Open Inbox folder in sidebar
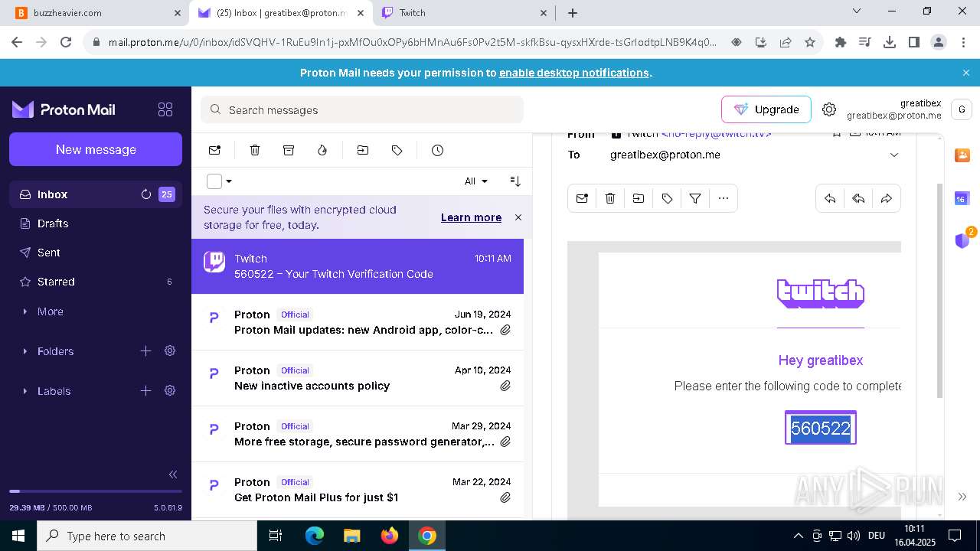980x551 pixels. tap(96, 194)
